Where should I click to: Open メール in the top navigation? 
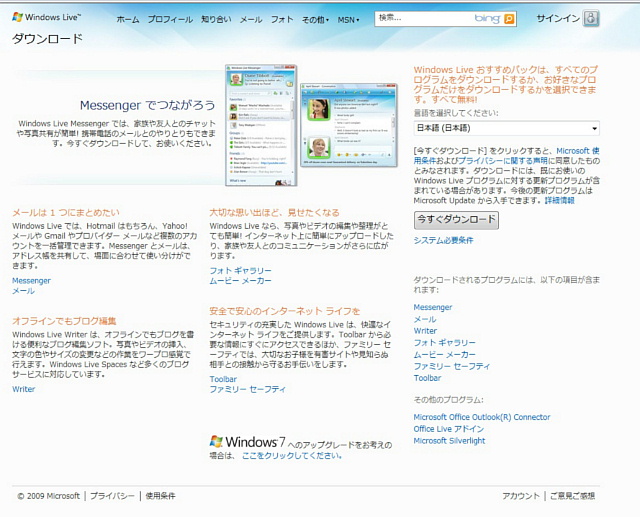tap(251, 20)
